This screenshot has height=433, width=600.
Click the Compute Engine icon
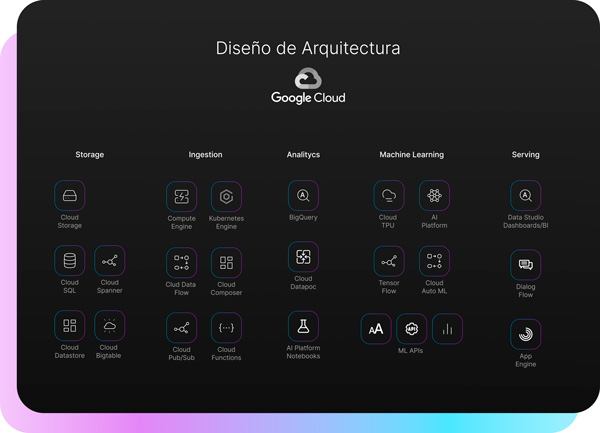(x=182, y=196)
